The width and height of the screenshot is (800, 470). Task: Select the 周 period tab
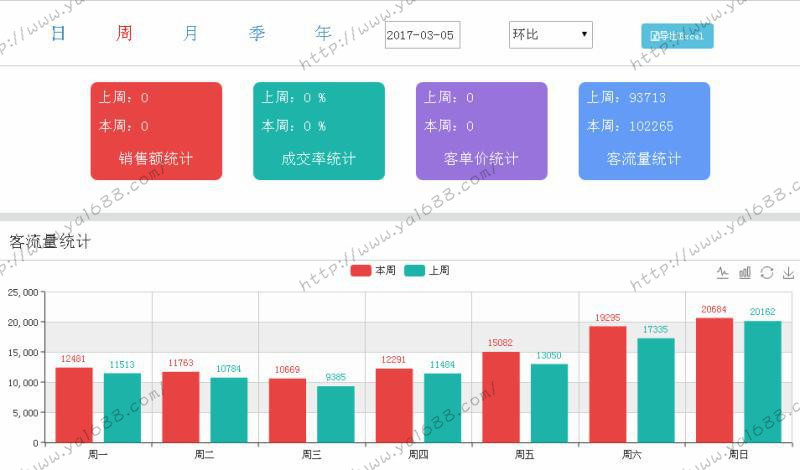124,33
